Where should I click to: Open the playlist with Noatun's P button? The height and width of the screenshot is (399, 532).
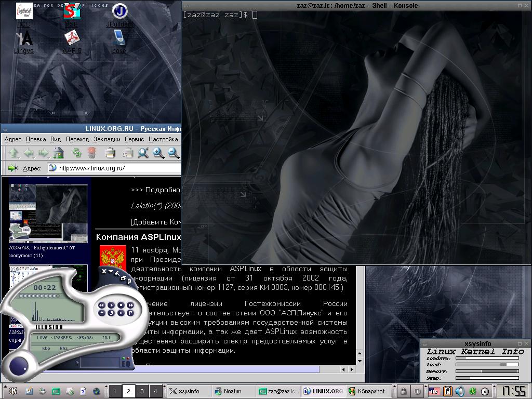click(x=130, y=313)
